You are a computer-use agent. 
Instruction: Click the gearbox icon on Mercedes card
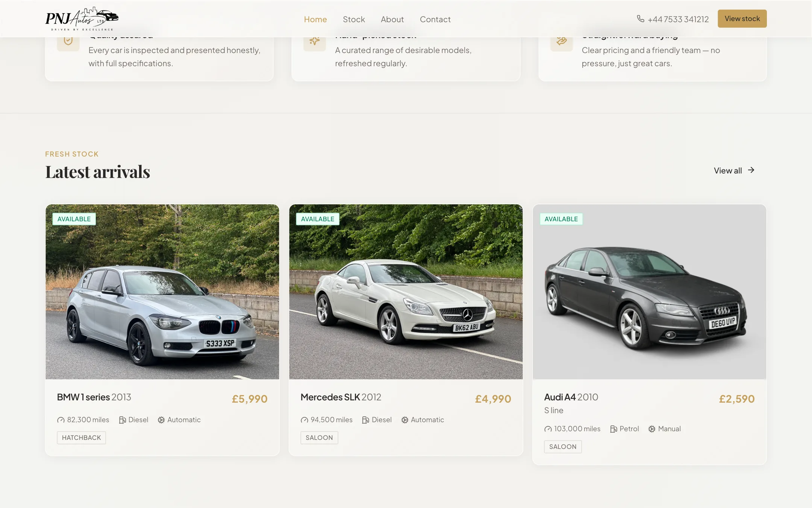click(x=405, y=420)
